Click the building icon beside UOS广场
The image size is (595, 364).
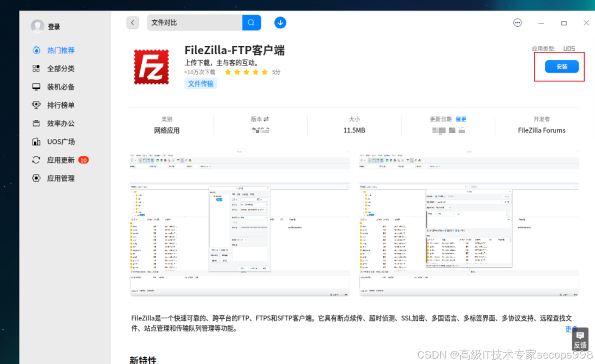pyautogui.click(x=36, y=142)
